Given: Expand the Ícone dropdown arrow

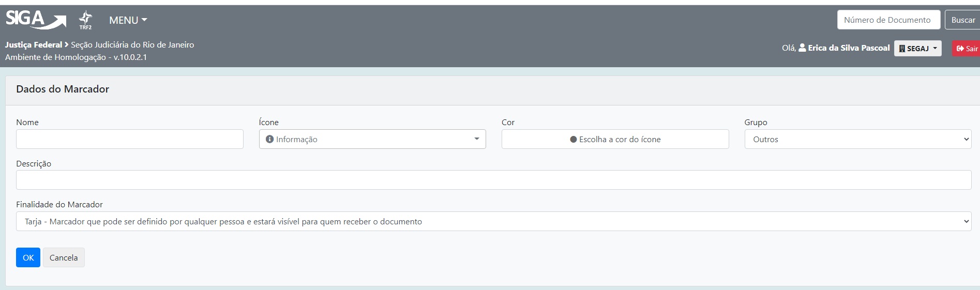Looking at the screenshot, I should tap(476, 139).
